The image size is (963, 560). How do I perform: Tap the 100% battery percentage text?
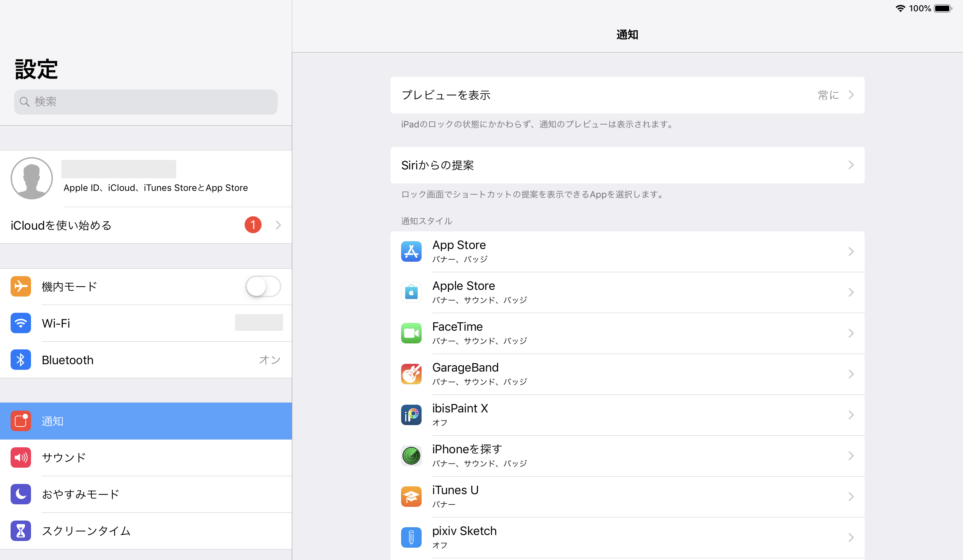920,8
